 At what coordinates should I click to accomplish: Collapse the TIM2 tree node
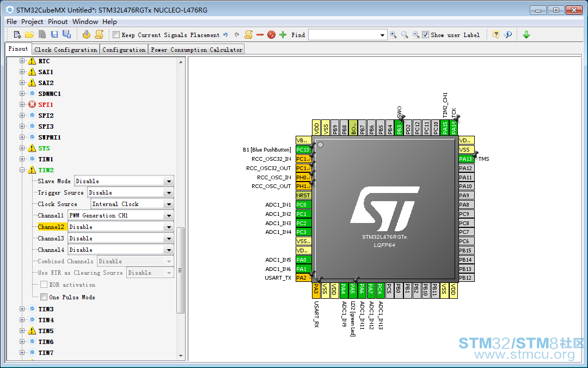(22, 170)
